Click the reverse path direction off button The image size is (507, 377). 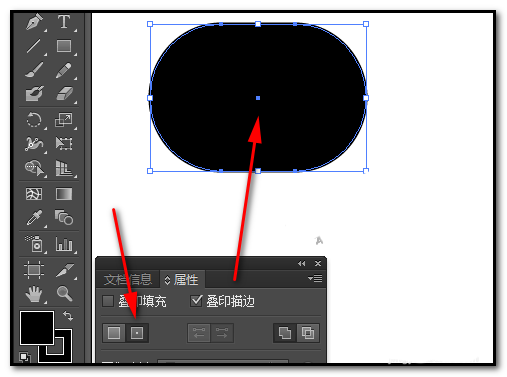(x=199, y=333)
